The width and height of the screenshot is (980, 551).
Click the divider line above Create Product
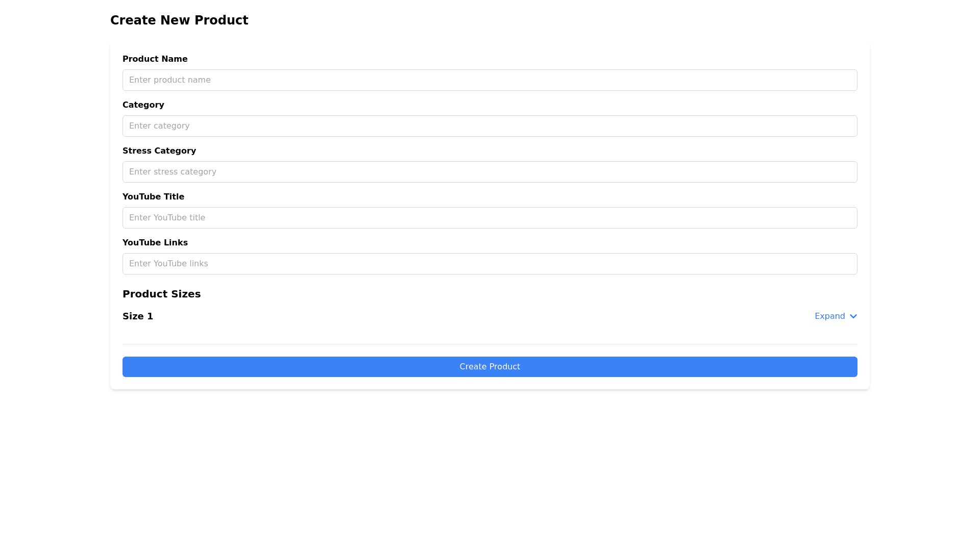pos(489,344)
